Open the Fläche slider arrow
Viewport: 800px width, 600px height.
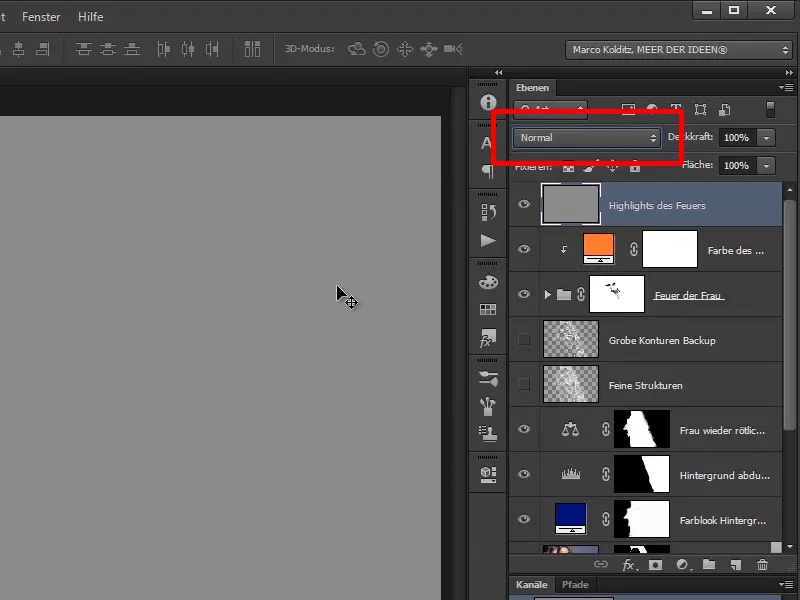point(766,166)
